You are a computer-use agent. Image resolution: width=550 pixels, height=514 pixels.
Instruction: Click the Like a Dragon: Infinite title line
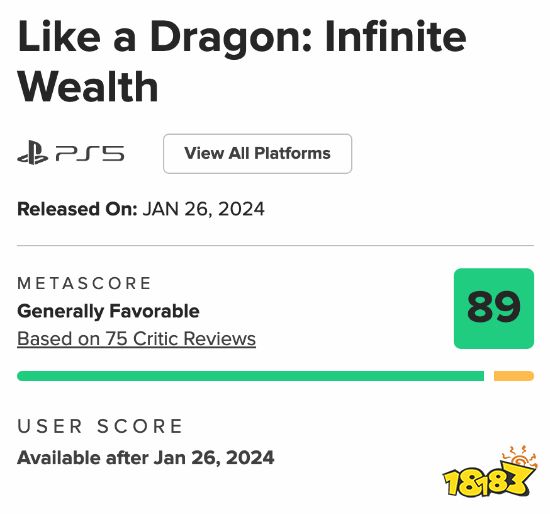tap(242, 38)
